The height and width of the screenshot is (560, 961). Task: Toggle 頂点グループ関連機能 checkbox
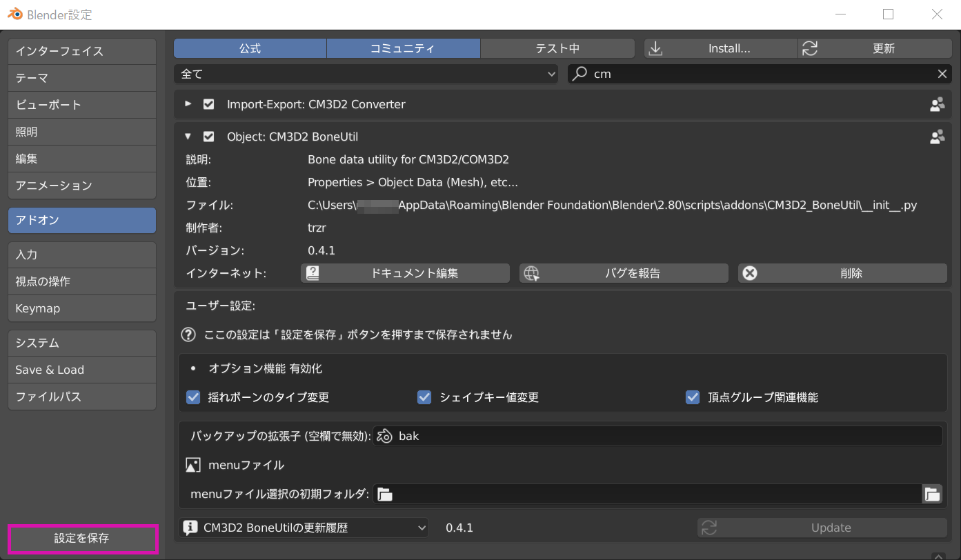[x=693, y=397]
